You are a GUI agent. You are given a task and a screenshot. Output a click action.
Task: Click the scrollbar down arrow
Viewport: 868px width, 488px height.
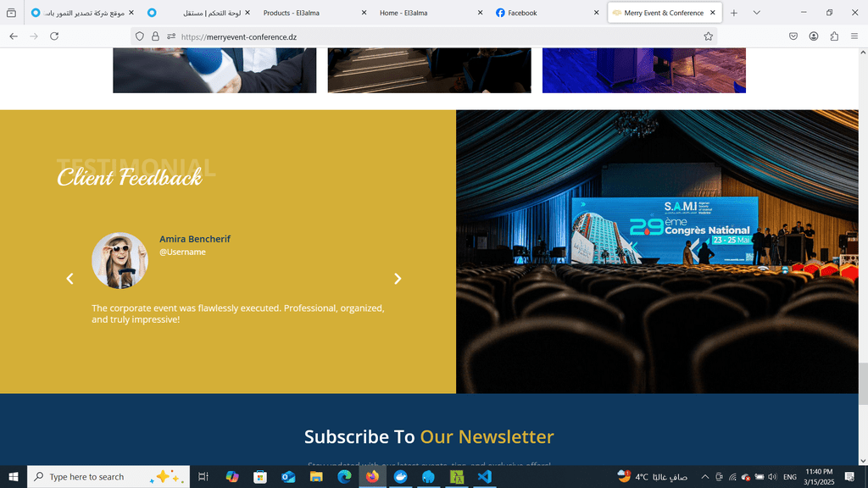coord(863,460)
